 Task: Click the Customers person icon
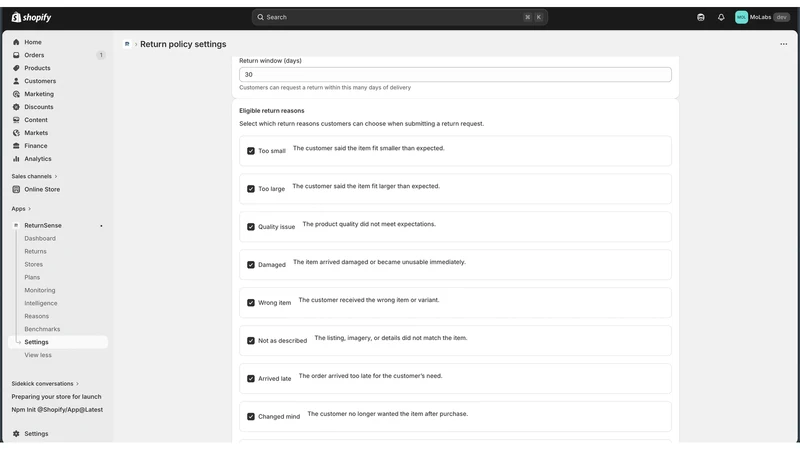click(x=16, y=81)
